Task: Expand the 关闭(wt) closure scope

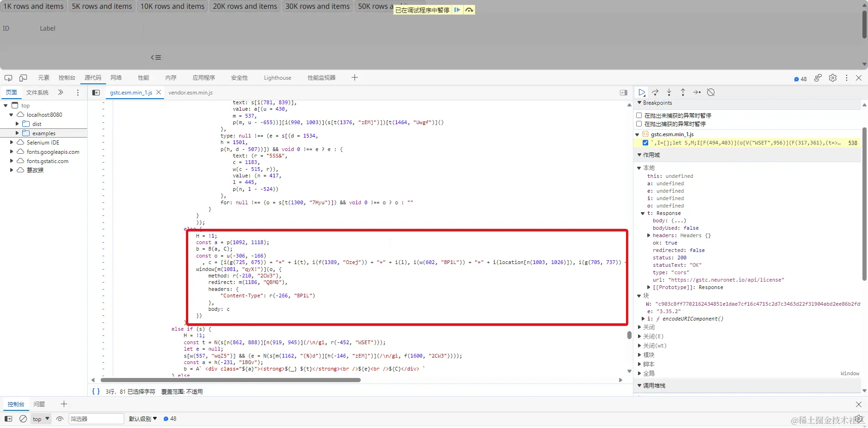Action: pos(639,346)
